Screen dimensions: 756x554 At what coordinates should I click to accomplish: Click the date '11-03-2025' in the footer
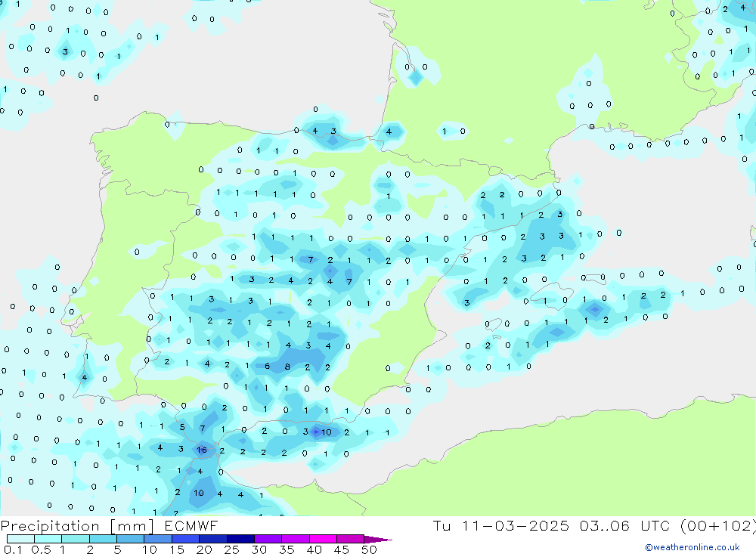[516, 525]
